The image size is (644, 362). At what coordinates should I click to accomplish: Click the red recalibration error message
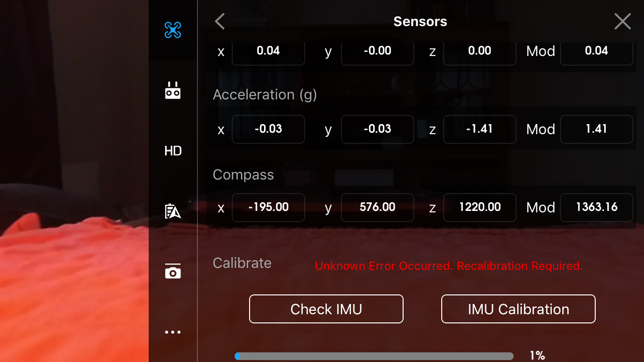[448, 266]
